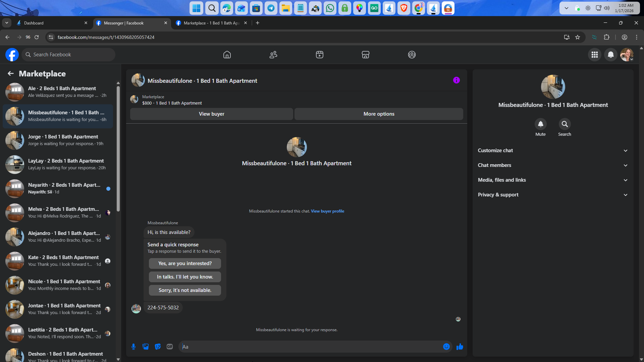The image size is (644, 362).
Task: Click the Aa message input field
Action: click(312, 347)
